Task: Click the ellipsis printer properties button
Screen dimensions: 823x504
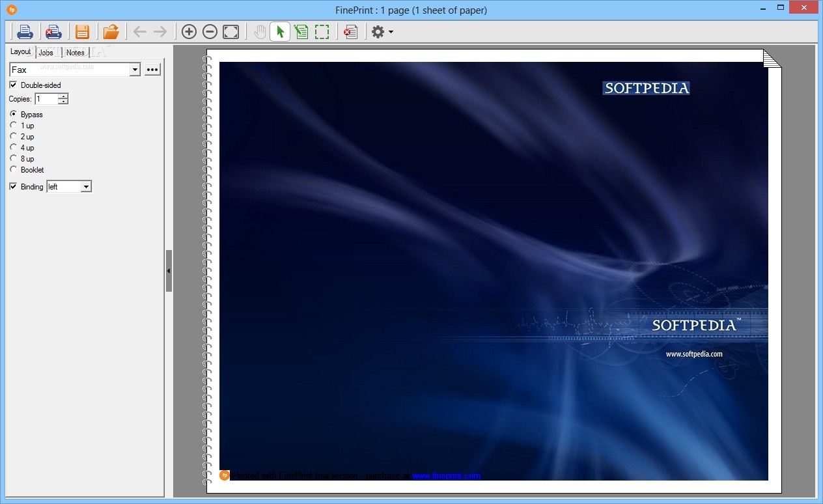Action: pyautogui.click(x=152, y=69)
